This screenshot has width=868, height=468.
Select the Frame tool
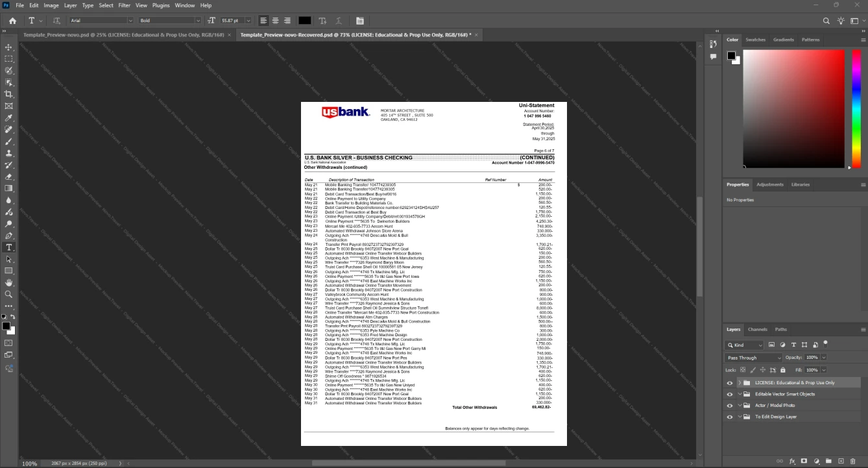point(9,106)
